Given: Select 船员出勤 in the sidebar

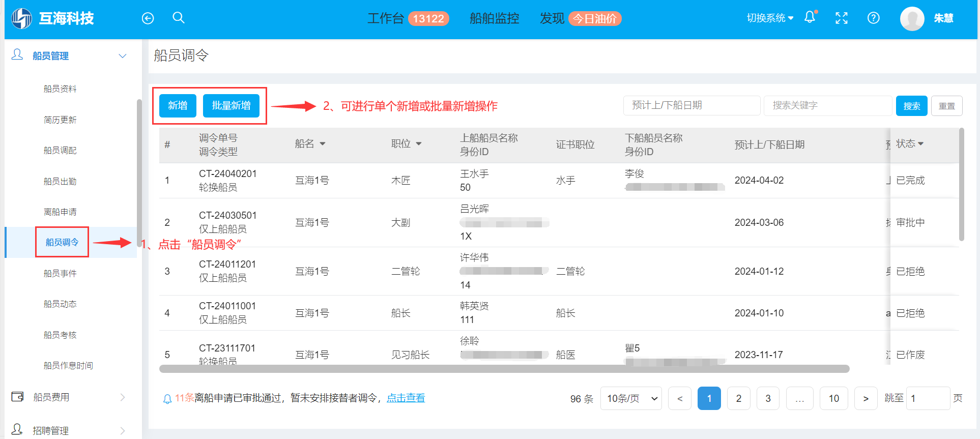Looking at the screenshot, I should click(60, 182).
